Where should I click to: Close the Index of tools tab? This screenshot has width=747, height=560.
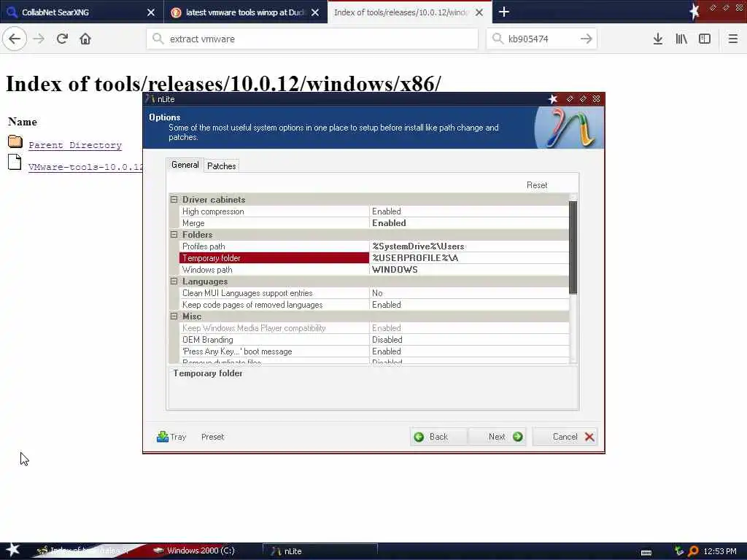click(479, 12)
